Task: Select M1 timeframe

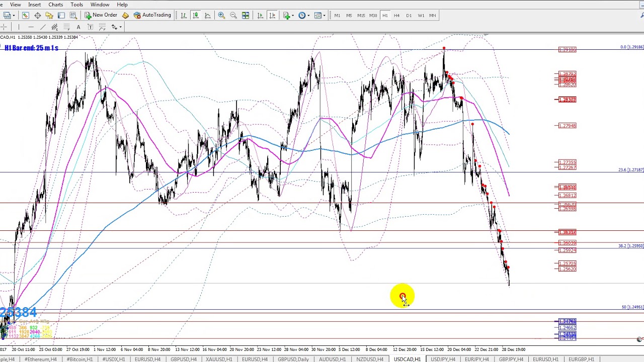Action: [337, 16]
